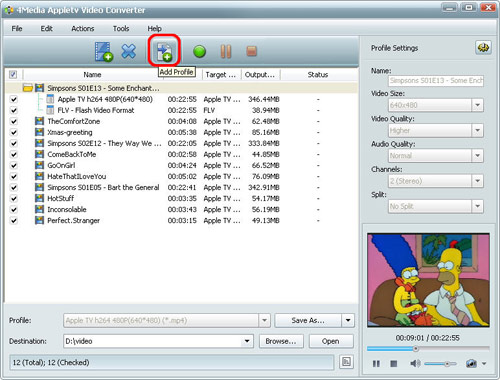The height and width of the screenshot is (380, 500).
Task: Click the preview playback progress slider
Action: [x=428, y=349]
